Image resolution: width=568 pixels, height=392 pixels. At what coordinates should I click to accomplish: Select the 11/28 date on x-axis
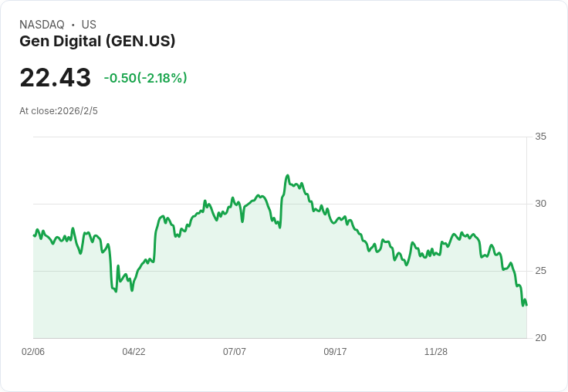pyautogui.click(x=436, y=352)
